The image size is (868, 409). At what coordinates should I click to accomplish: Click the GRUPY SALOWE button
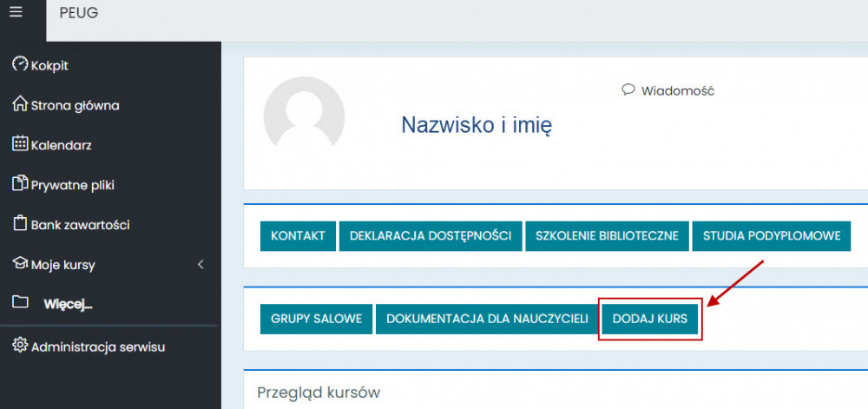pyautogui.click(x=316, y=319)
